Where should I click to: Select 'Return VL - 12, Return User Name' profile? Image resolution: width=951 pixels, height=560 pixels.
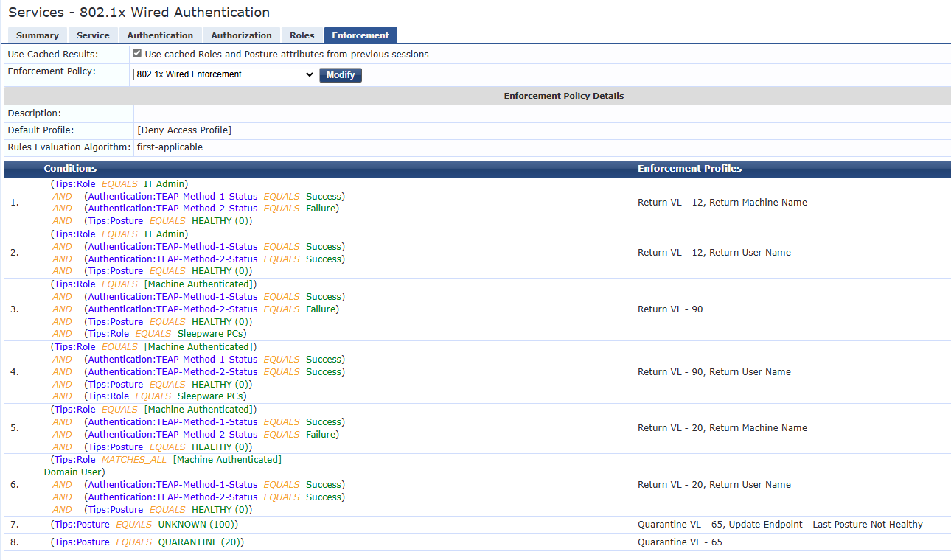click(714, 253)
